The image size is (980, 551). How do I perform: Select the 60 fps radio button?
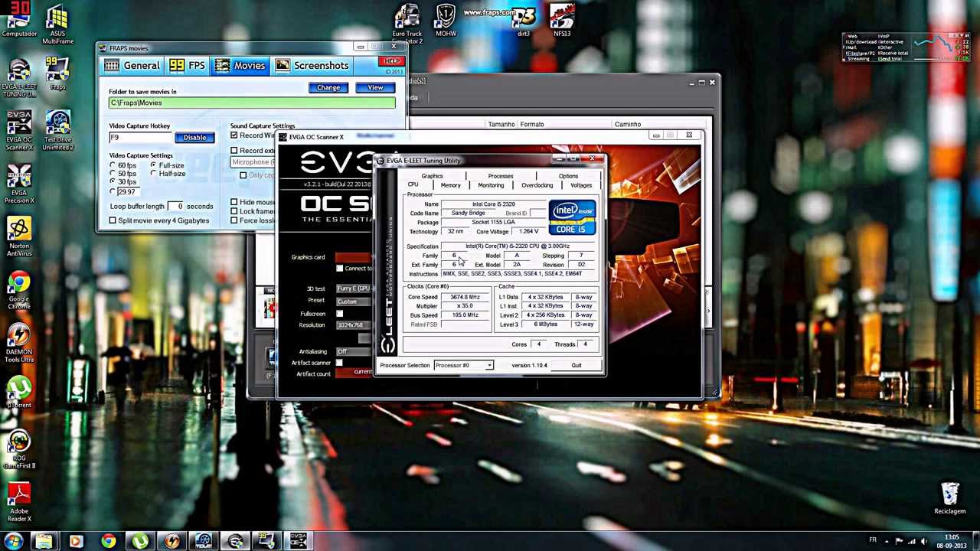coord(113,165)
